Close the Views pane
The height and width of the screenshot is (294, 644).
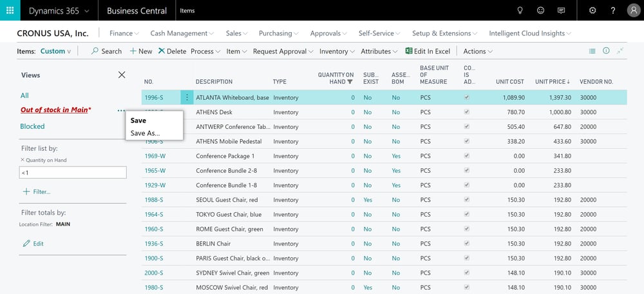tap(122, 75)
